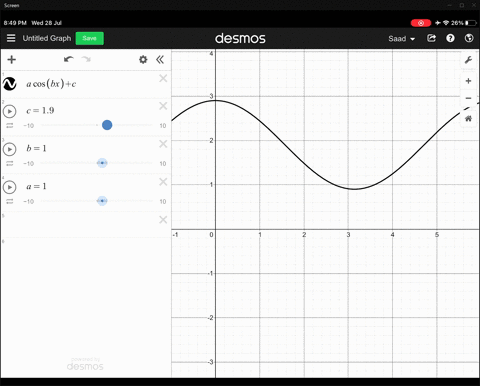Screen dimensions: 480x386
Task: Delete the a = 1 expression
Action: click(163, 182)
